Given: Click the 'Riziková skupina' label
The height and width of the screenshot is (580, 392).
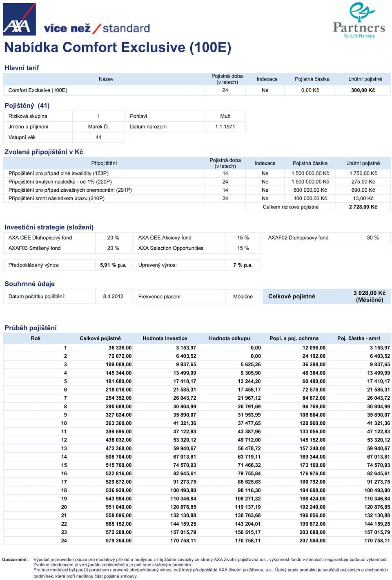Looking at the screenshot, I should tap(28, 116).
